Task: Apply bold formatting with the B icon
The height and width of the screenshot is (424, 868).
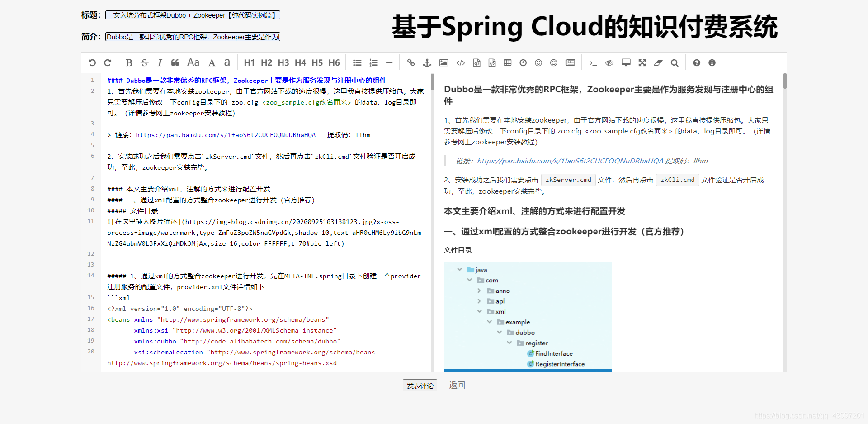Action: pos(129,63)
